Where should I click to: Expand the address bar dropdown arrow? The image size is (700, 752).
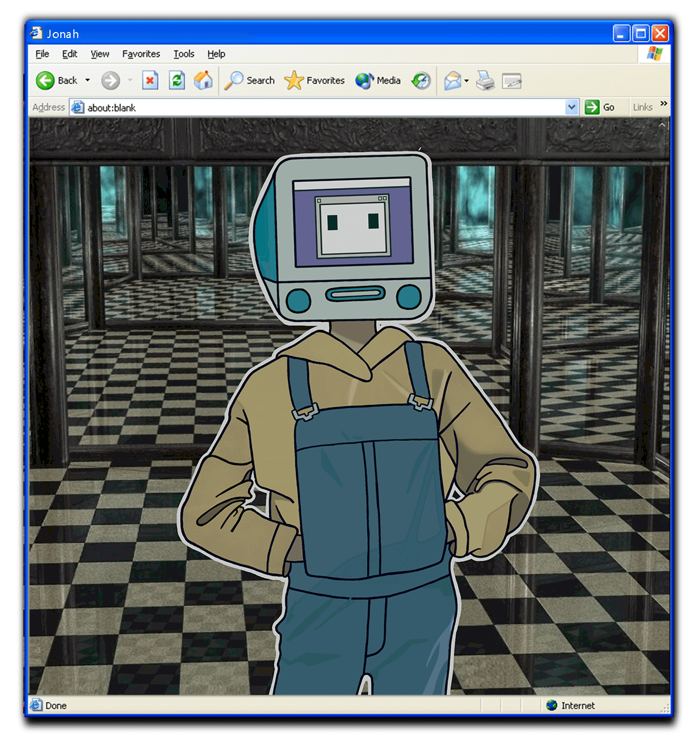[572, 108]
